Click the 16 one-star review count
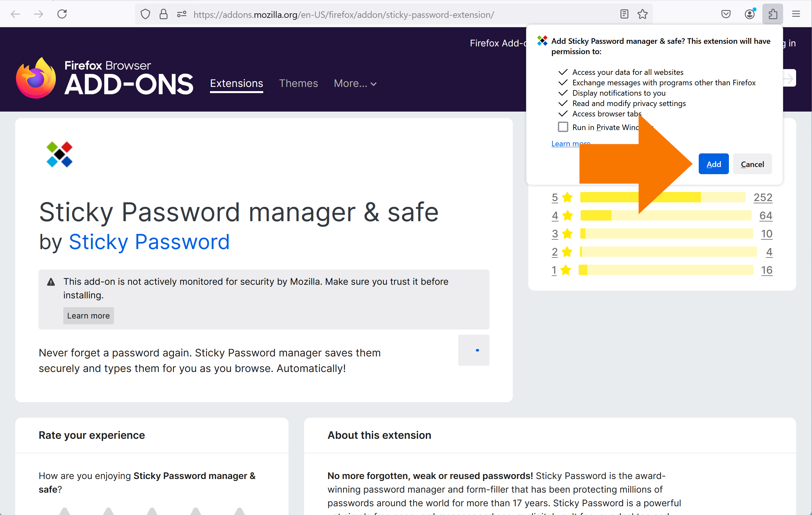812x515 pixels. (767, 270)
